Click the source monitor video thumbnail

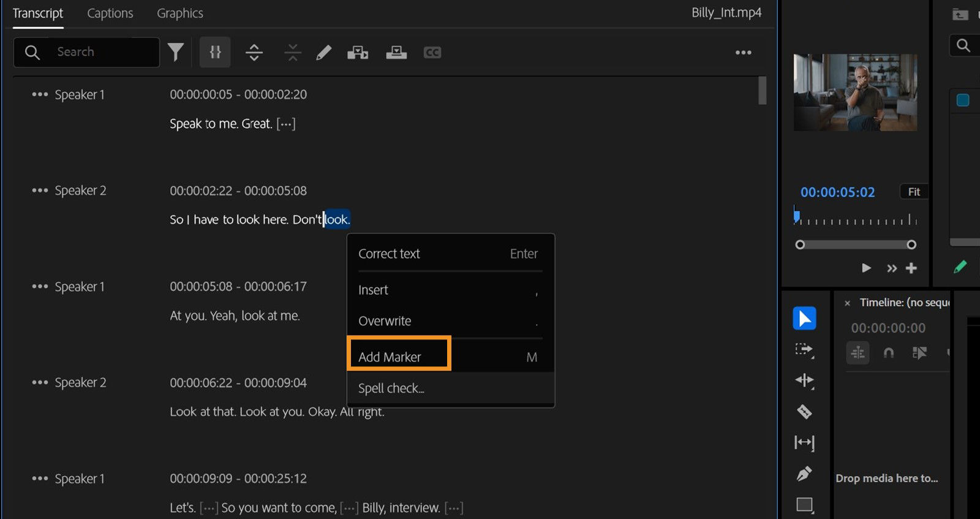[x=855, y=92]
